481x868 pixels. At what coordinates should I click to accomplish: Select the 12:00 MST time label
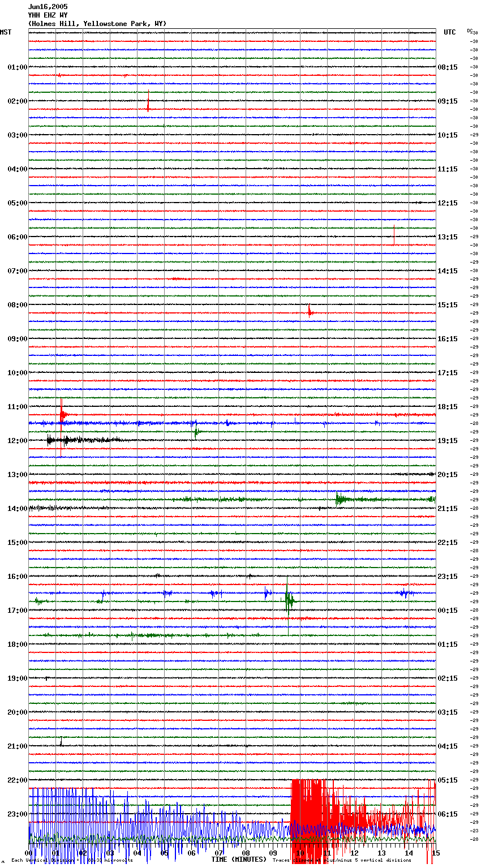click(18, 441)
